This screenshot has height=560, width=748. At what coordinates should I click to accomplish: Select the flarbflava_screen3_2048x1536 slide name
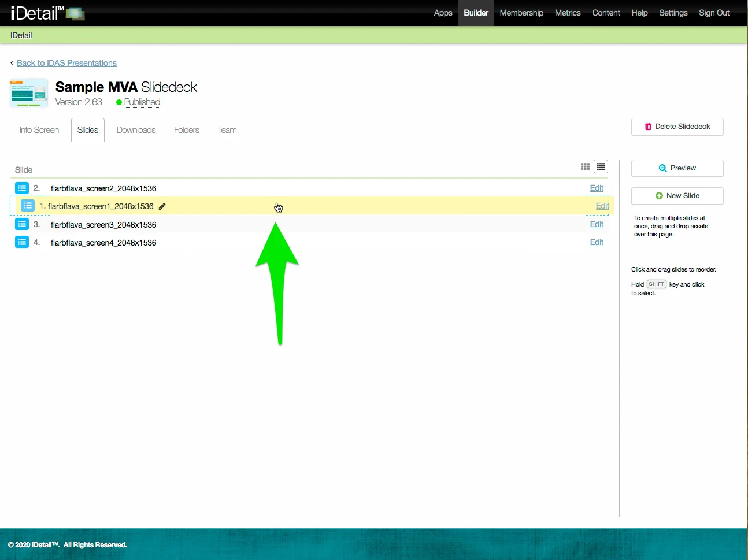coord(103,225)
